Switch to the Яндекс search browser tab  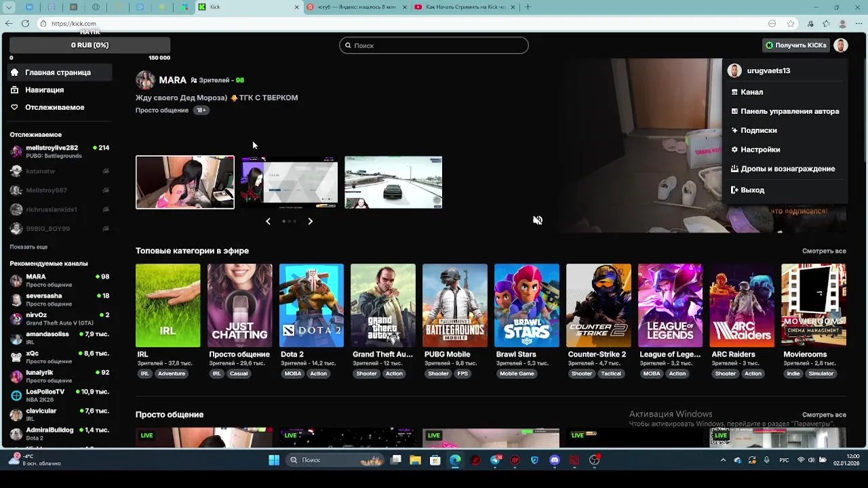coord(357,7)
